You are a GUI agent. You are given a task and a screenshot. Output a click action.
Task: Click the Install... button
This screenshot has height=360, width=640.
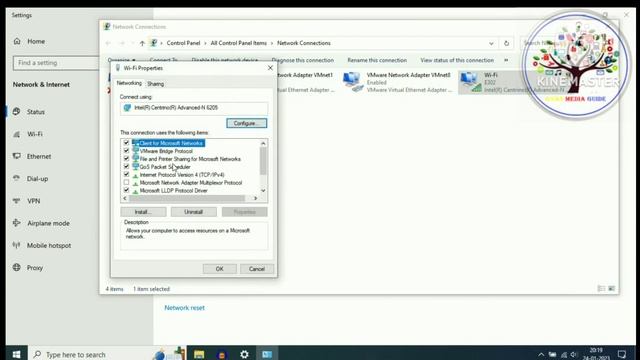pyautogui.click(x=143, y=212)
